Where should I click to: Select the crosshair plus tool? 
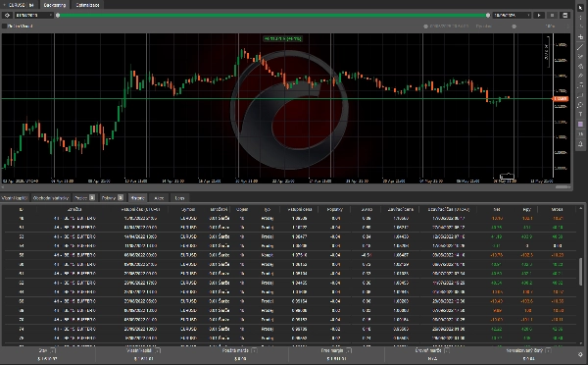580,37
